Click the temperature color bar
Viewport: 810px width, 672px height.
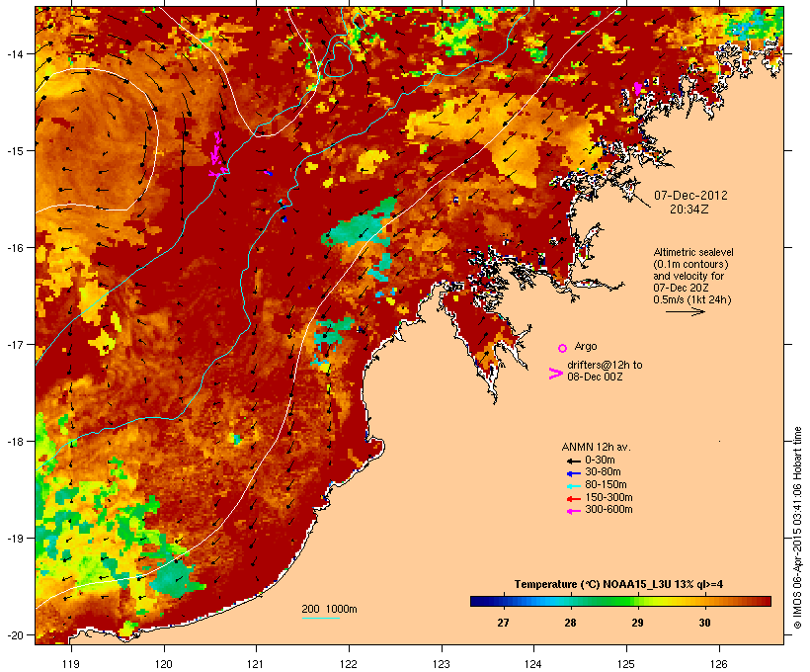tap(620, 601)
